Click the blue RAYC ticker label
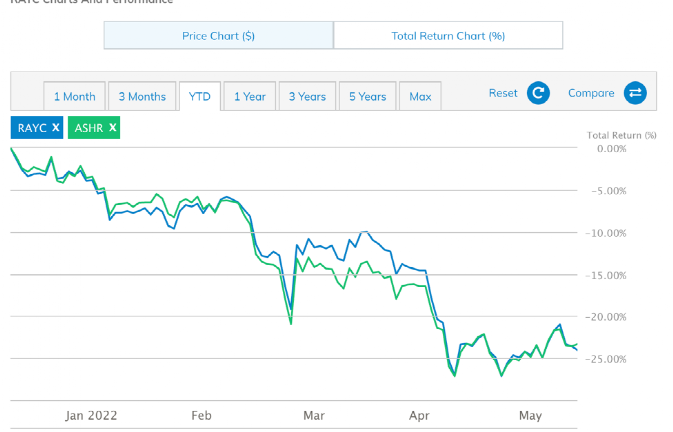673x432 pixels. coord(32,128)
